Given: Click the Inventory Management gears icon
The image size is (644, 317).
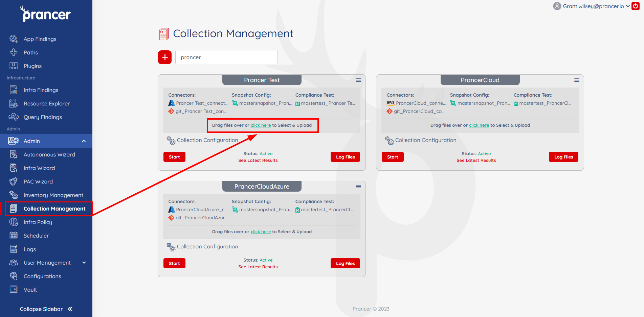Looking at the screenshot, I should point(14,195).
